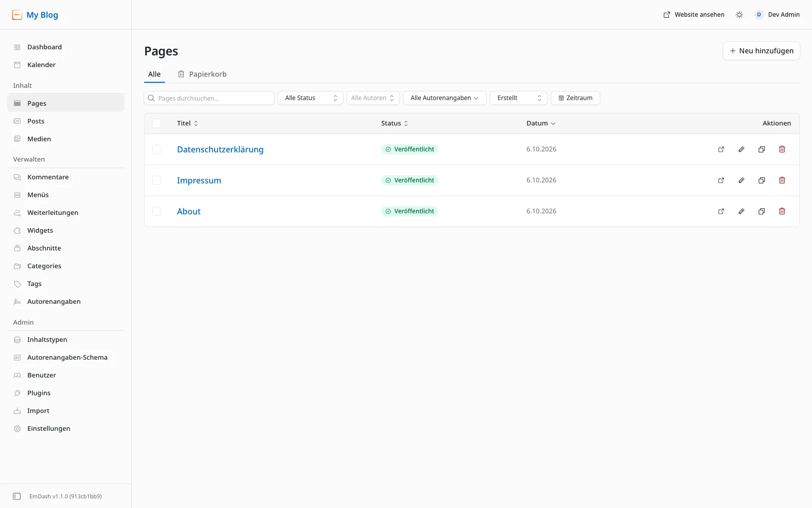This screenshot has height=508, width=812.
Task: Open Datenschutzerklärung page in new window
Action: coord(721,149)
